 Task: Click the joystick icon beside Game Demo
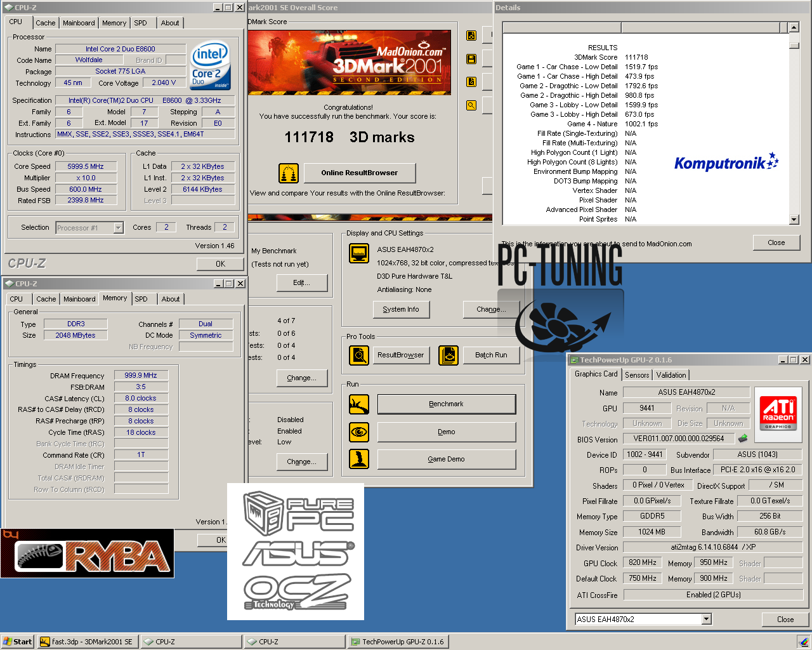359,459
